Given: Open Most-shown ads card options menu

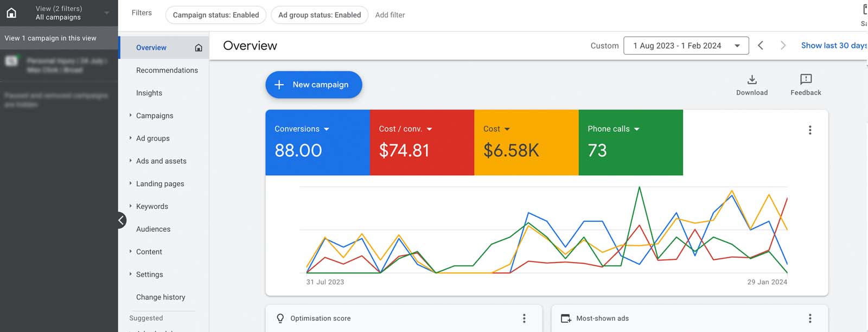Looking at the screenshot, I should (810, 318).
